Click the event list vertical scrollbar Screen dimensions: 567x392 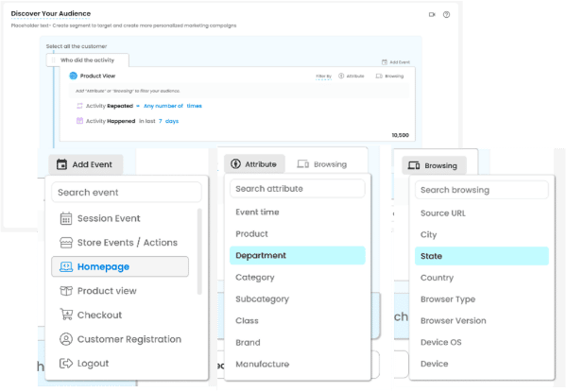tap(198, 250)
